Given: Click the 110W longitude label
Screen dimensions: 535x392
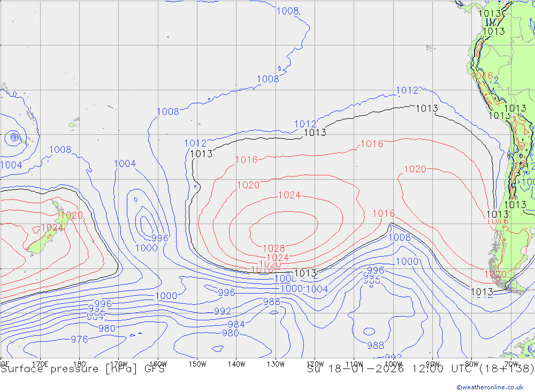Looking at the screenshot, I should tap(354, 364).
